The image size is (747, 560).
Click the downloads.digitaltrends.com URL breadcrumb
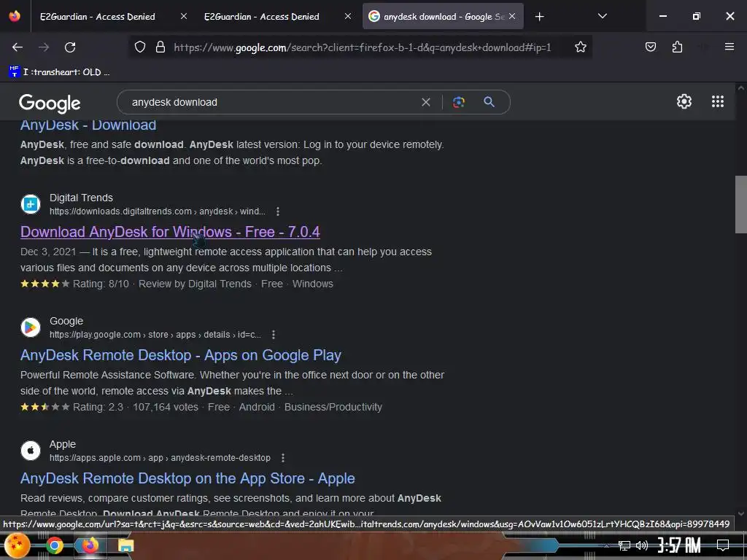158,211
